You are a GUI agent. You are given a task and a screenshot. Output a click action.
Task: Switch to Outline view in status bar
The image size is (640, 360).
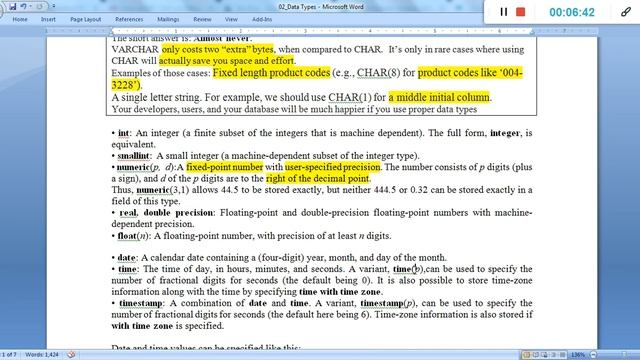click(553, 355)
